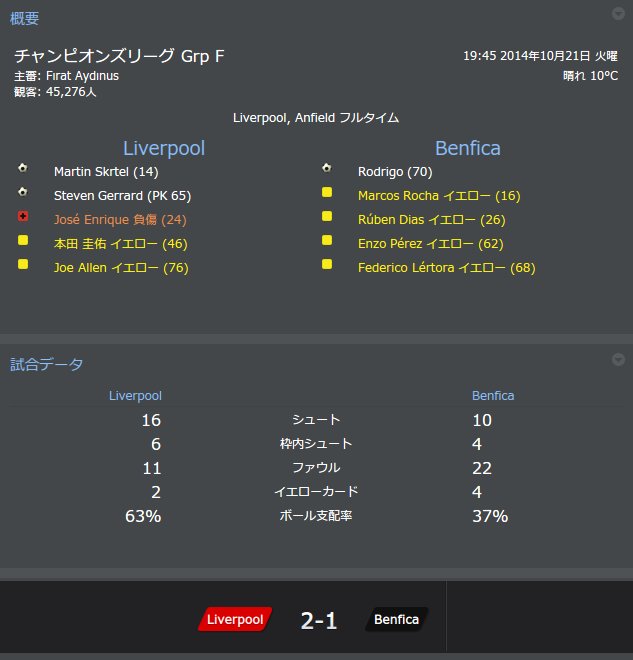The image size is (633, 660).
Task: Click the red Liverpool badge in the score bar
Action: click(235, 620)
